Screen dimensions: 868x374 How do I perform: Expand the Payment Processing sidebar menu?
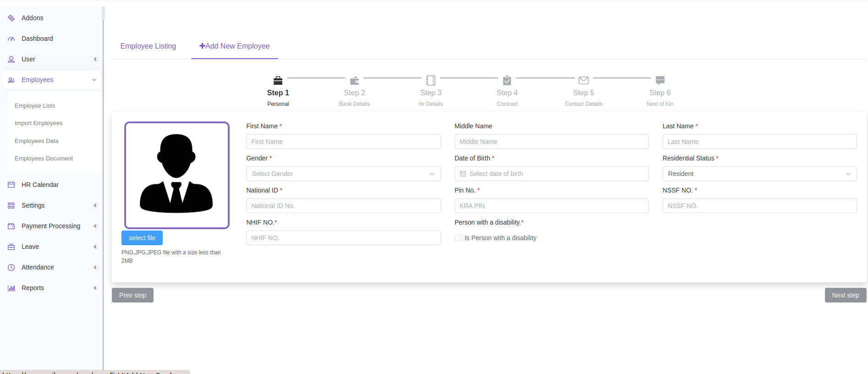[x=51, y=226]
